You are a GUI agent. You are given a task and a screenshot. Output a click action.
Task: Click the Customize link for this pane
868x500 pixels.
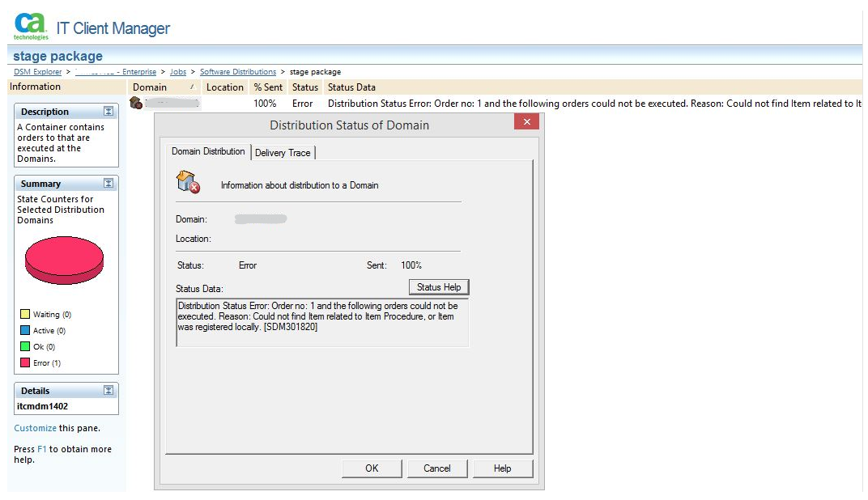(x=35, y=428)
